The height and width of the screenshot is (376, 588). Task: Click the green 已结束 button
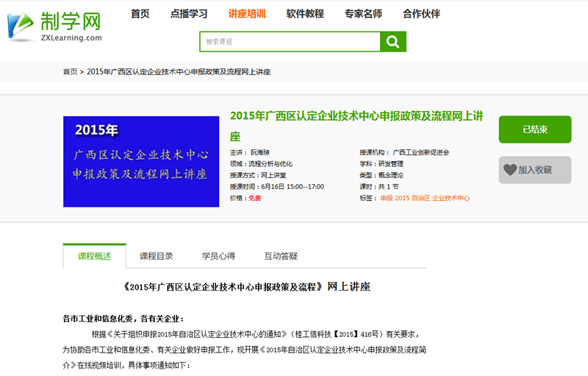click(x=535, y=130)
